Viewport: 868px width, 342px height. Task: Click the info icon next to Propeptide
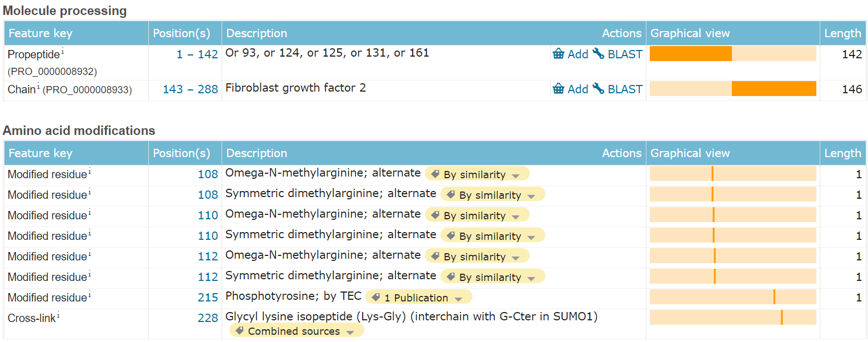click(63, 52)
